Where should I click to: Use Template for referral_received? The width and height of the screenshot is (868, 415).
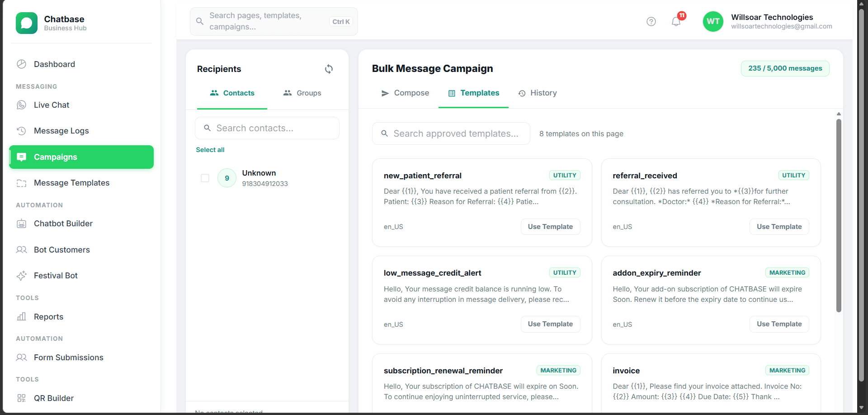point(779,227)
